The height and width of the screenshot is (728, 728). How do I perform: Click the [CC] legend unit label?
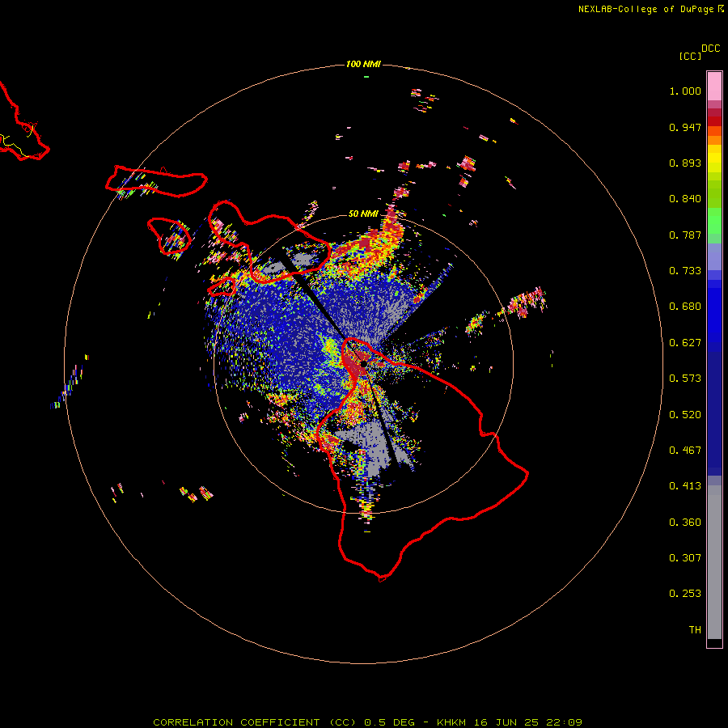point(690,56)
